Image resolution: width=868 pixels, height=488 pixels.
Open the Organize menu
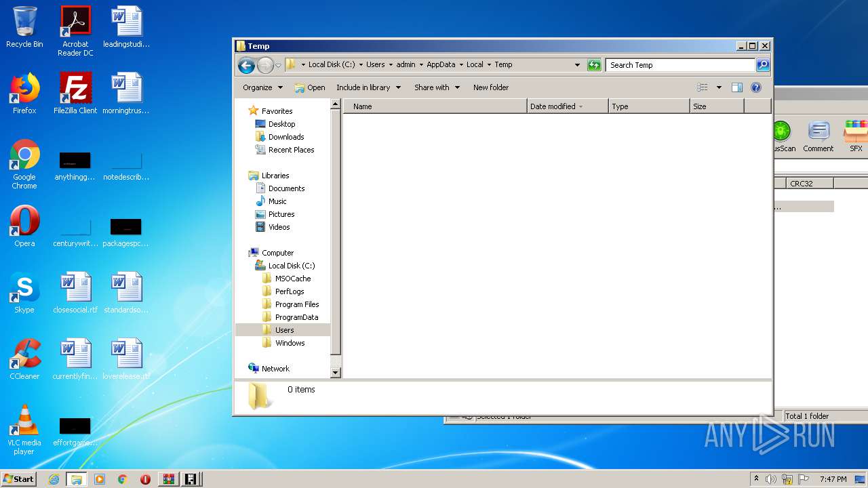pyautogui.click(x=263, y=87)
